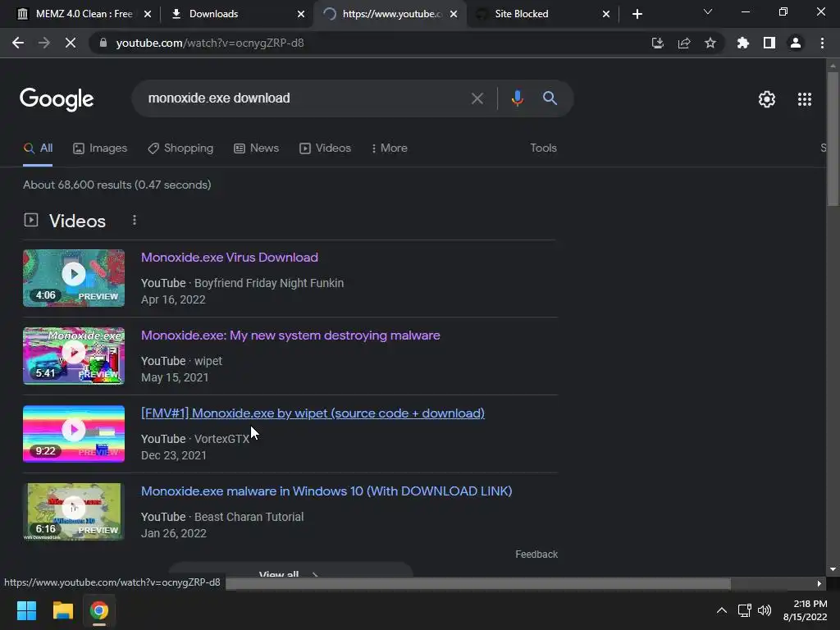Viewport: 840px width, 630px height.
Task: Switch to Shopping results
Action: pyautogui.click(x=180, y=148)
